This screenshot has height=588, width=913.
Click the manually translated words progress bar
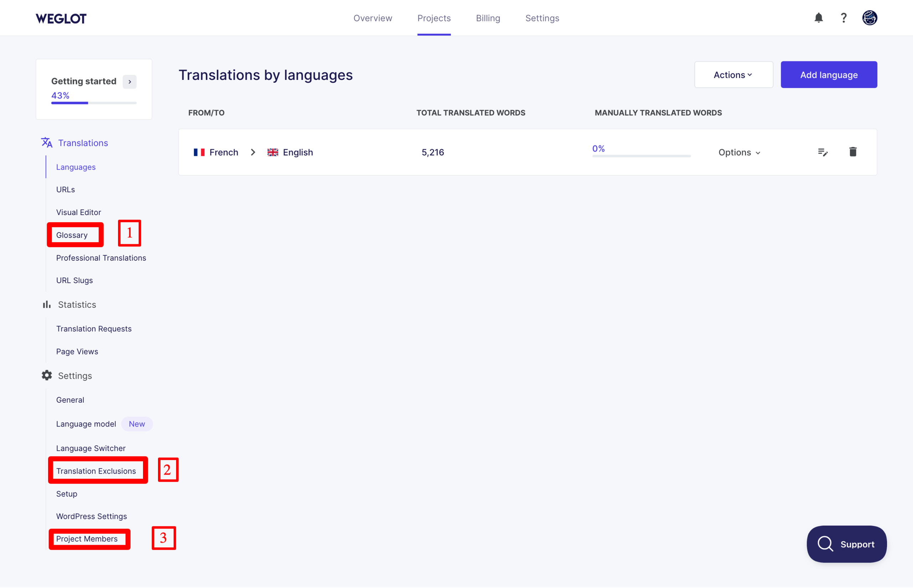pos(641,155)
